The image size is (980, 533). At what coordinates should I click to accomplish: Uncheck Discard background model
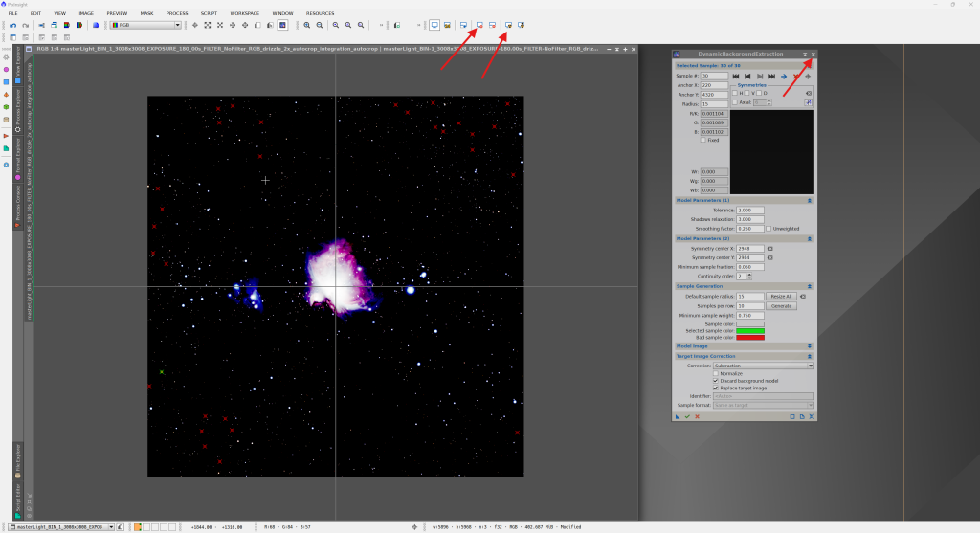click(x=716, y=381)
